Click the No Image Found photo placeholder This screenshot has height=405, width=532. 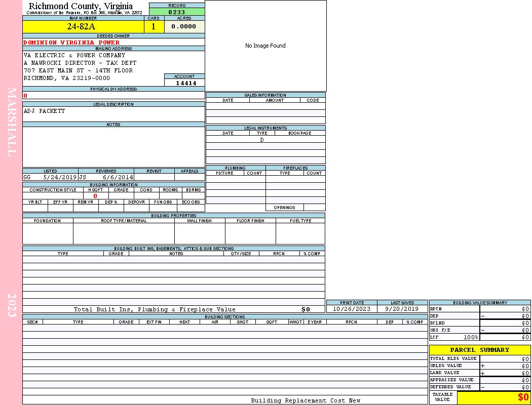click(x=265, y=46)
